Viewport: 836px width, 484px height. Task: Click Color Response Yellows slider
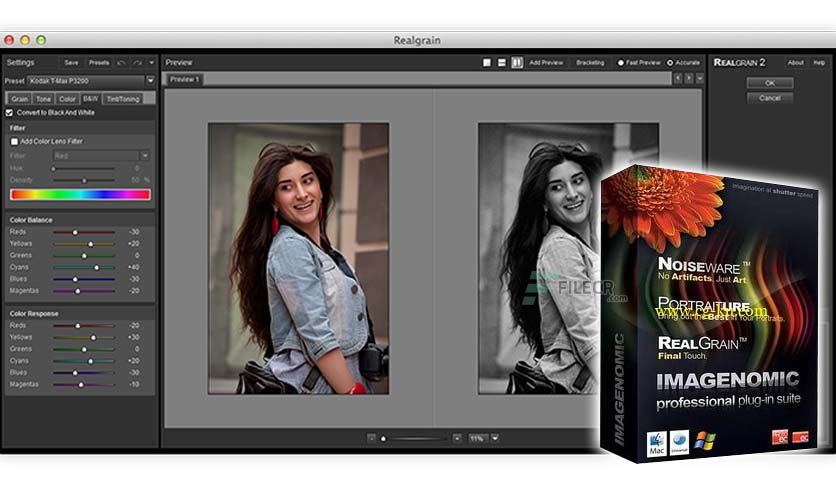coord(84,337)
